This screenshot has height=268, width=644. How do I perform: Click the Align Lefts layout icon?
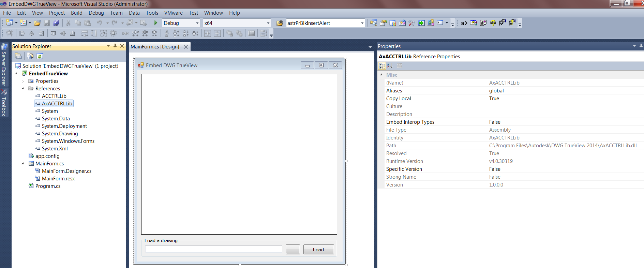[22, 33]
